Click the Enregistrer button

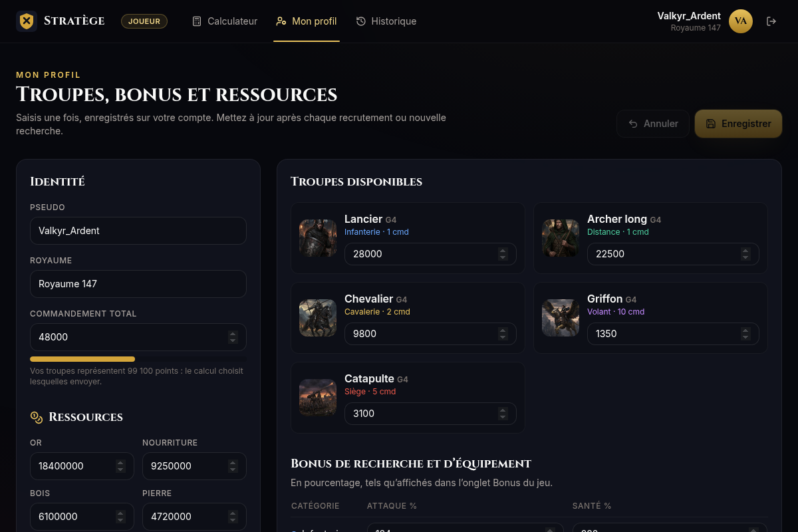pos(738,124)
